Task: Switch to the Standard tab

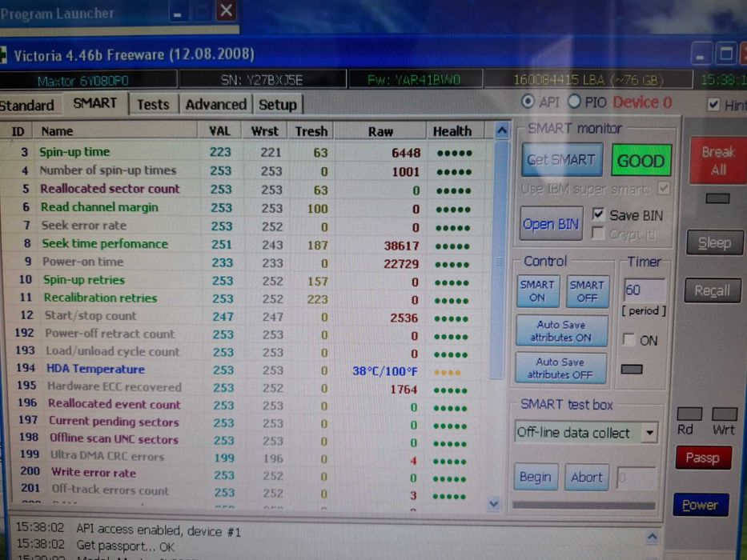Action: [x=27, y=106]
